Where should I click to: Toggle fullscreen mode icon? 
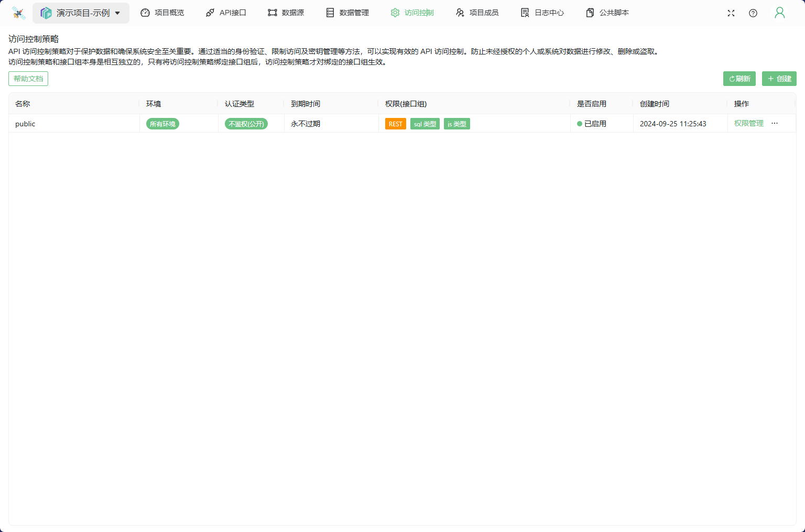click(x=731, y=13)
